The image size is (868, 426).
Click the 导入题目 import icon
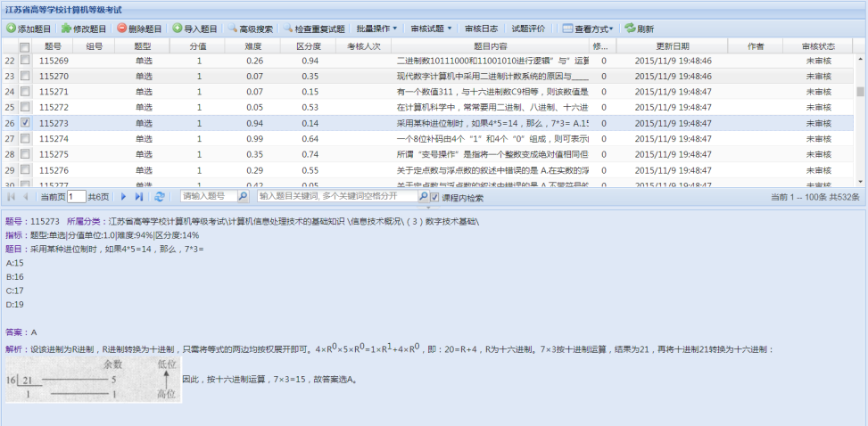pos(178,29)
